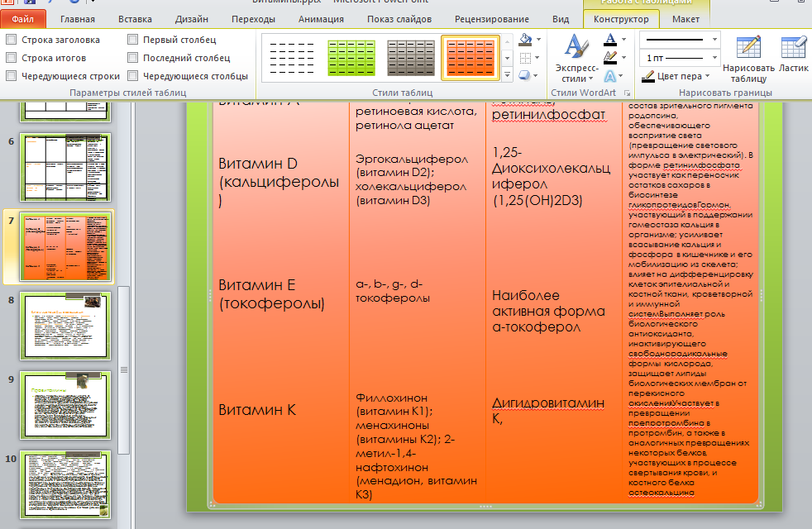Viewport: 812px width, 529px height.
Task: Expand the table Effects dropdown arrow
Action: click(x=536, y=75)
